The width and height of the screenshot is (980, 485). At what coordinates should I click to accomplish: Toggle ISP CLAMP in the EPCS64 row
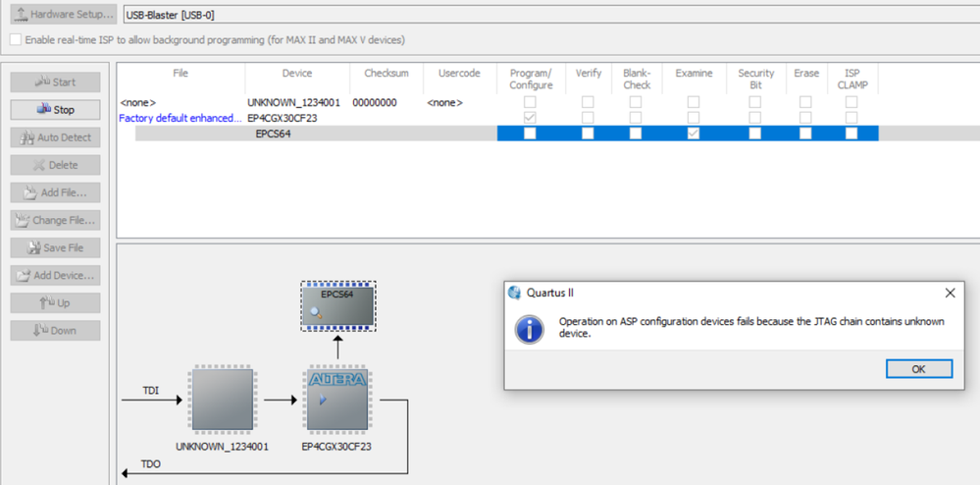tap(851, 134)
